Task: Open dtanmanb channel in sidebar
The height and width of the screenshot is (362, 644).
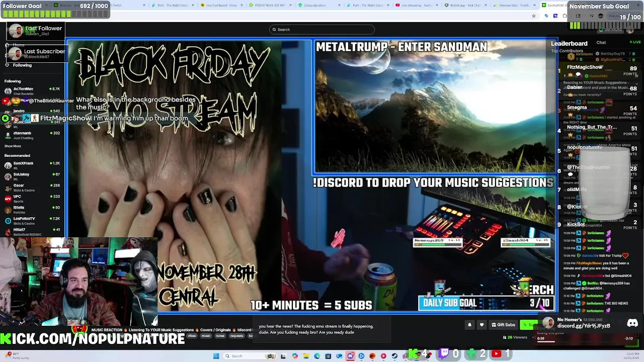Action: (x=32, y=135)
